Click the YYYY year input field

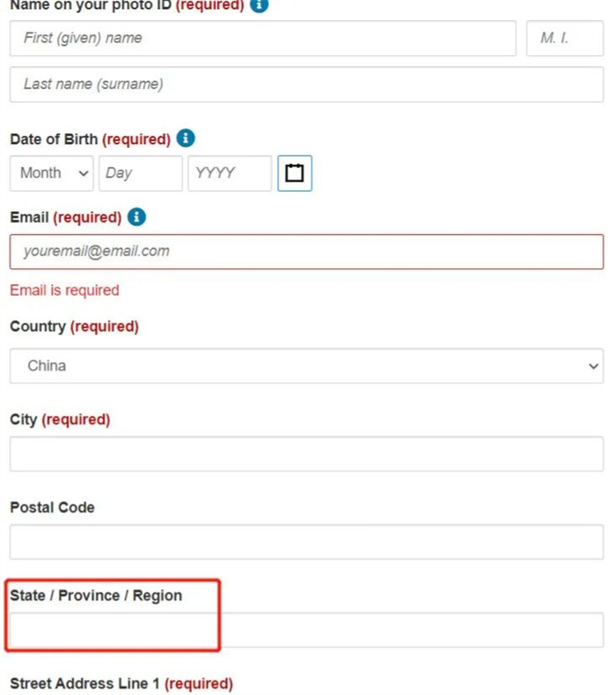point(230,172)
